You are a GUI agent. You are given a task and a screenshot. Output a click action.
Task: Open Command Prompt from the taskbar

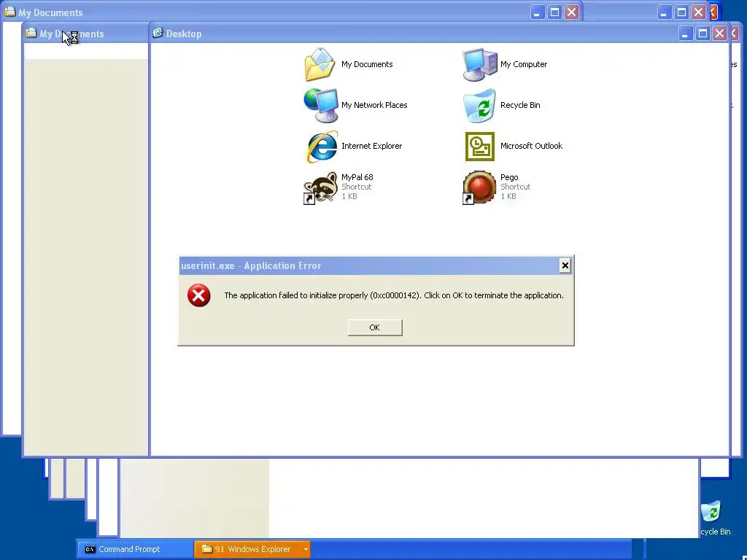pyautogui.click(x=135, y=549)
